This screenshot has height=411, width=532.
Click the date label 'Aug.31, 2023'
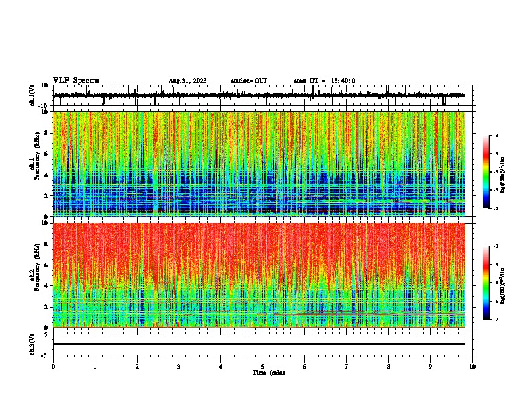(x=187, y=81)
